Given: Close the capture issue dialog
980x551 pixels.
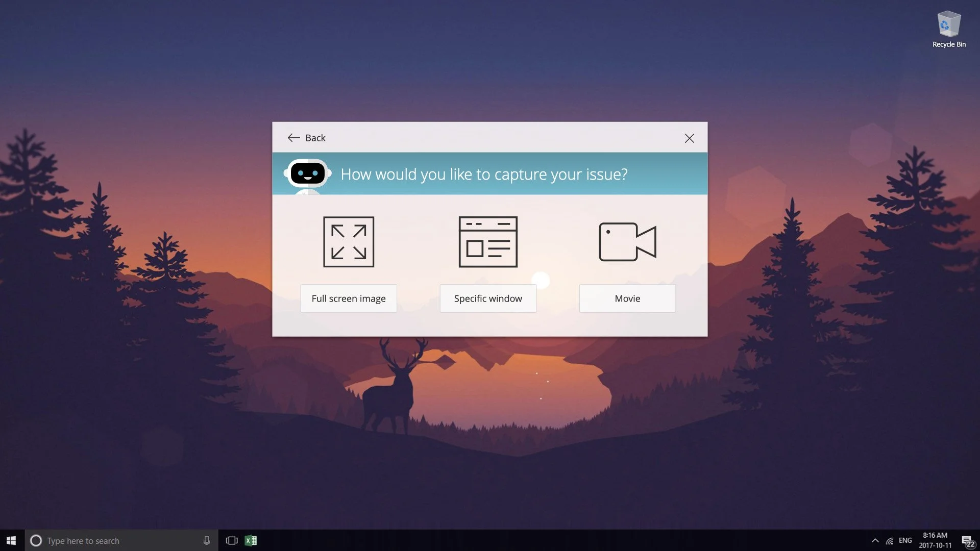Looking at the screenshot, I should coord(689,138).
